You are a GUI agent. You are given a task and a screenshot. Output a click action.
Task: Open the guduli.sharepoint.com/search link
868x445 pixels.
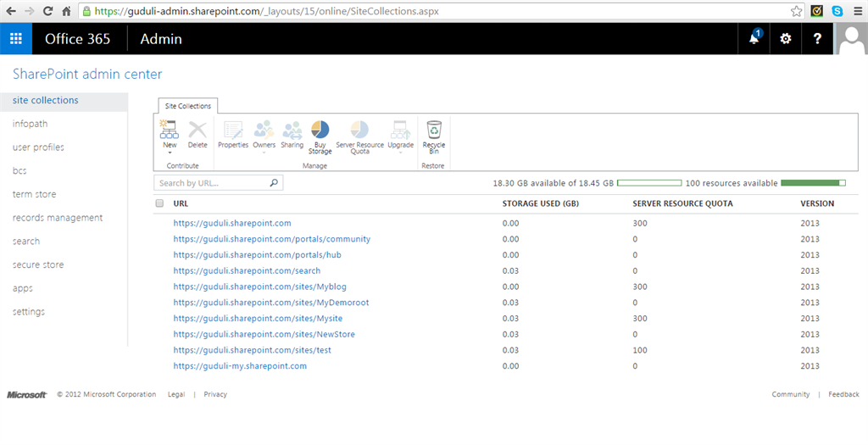pyautogui.click(x=247, y=270)
